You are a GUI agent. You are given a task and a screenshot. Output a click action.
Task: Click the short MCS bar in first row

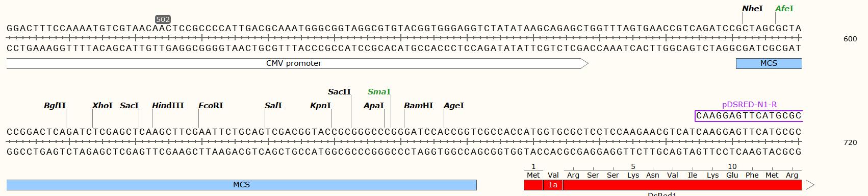[769, 63]
